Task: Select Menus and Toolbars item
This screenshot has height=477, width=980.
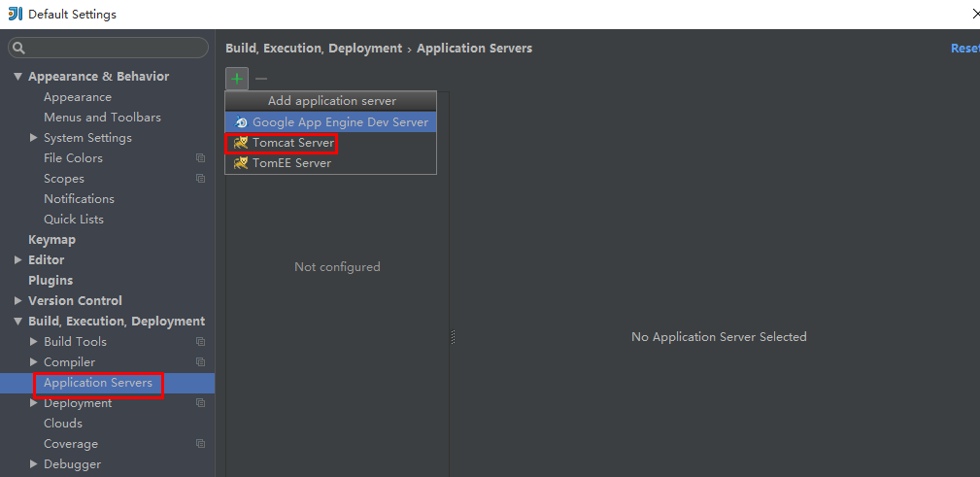Action: pyautogui.click(x=103, y=118)
